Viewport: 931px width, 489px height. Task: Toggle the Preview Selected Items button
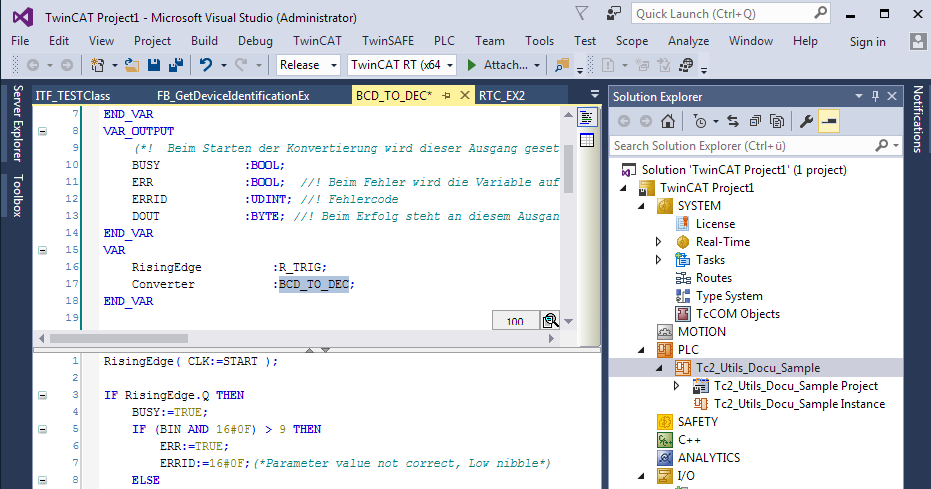click(x=829, y=121)
